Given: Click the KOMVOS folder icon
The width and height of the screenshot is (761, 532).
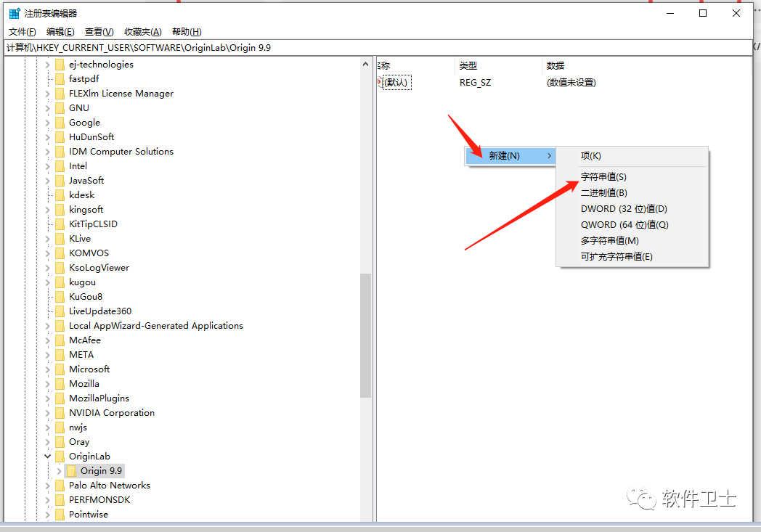Looking at the screenshot, I should (60, 253).
